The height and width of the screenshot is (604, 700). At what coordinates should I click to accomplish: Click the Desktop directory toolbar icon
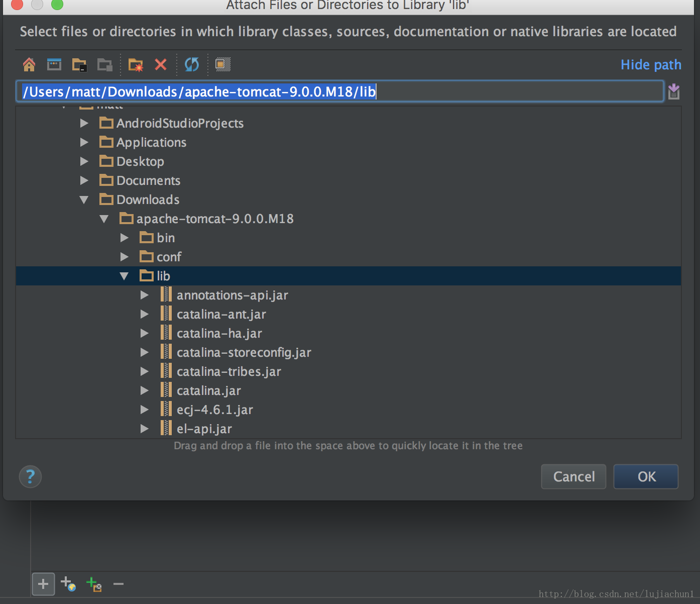54,64
